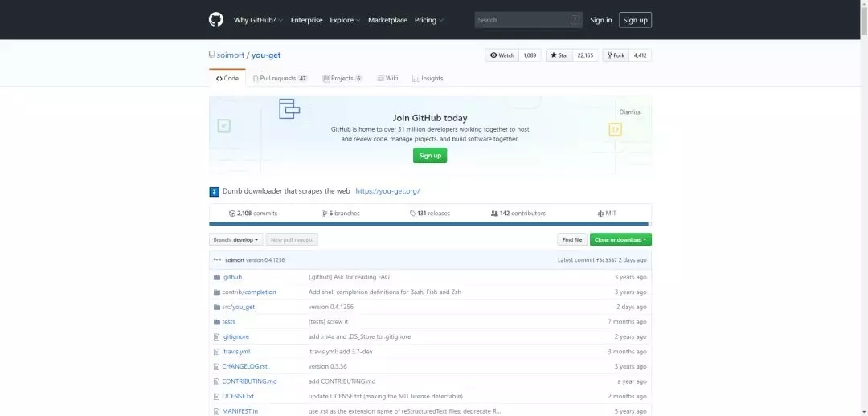Open the you-get repository name link
This screenshot has height=416, width=868.
(x=266, y=55)
